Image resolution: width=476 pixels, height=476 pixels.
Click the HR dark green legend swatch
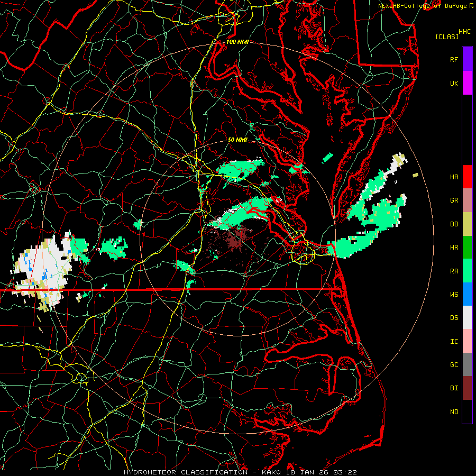(467, 248)
